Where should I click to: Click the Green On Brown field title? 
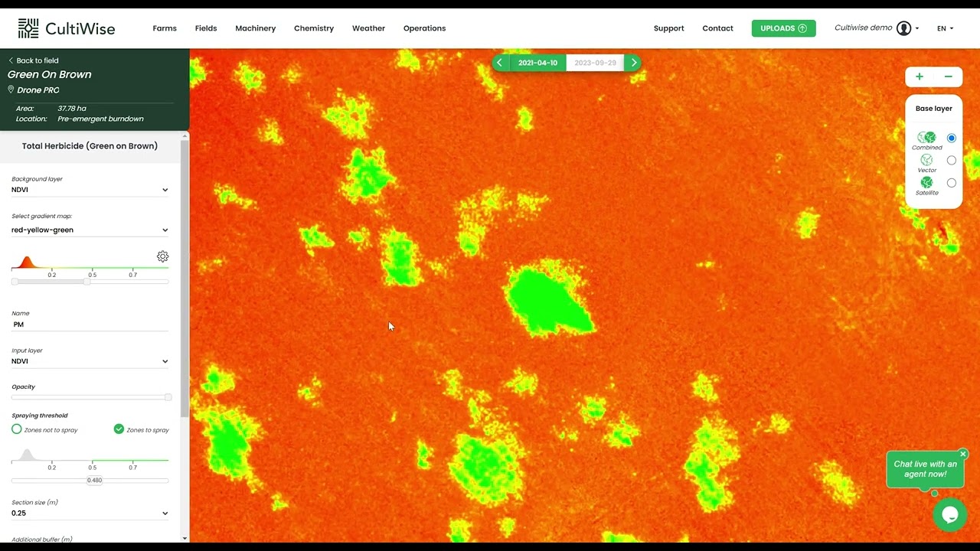coord(49,74)
